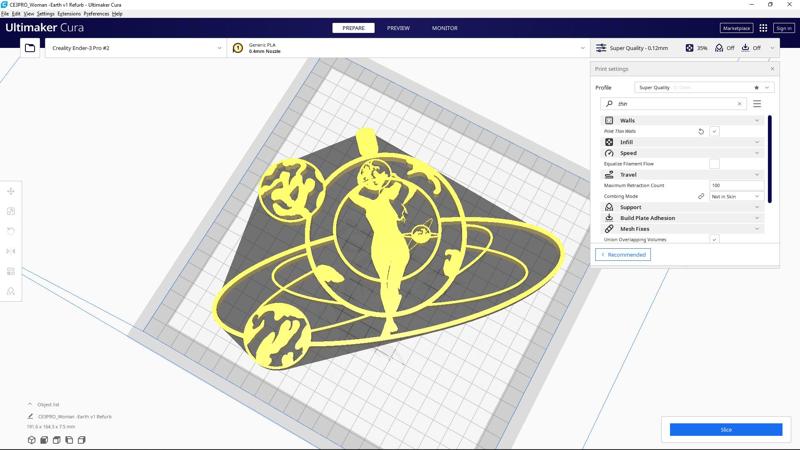Expand the Speed settings category
The image size is (800, 450).
pyautogui.click(x=682, y=153)
